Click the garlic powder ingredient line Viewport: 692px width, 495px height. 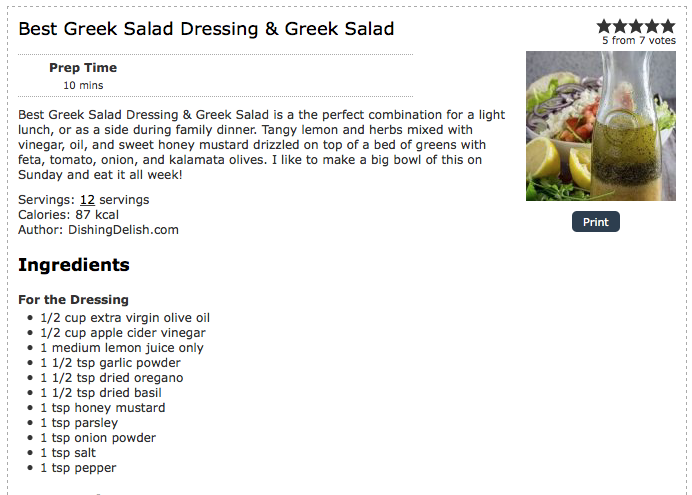click(110, 363)
